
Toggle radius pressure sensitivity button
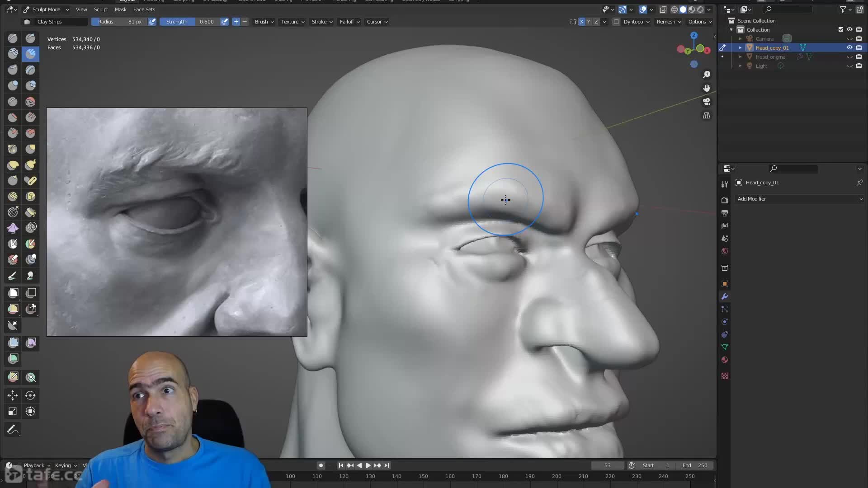point(152,22)
